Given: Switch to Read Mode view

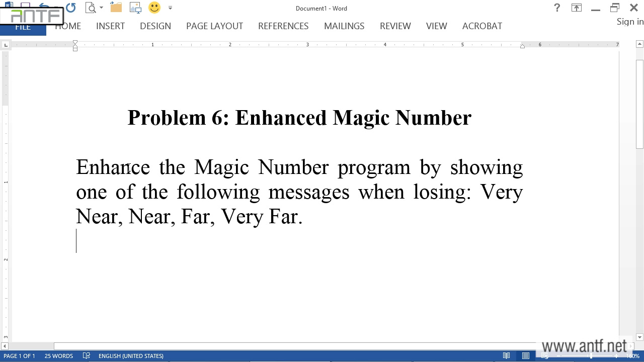Looking at the screenshot, I should pos(507,356).
